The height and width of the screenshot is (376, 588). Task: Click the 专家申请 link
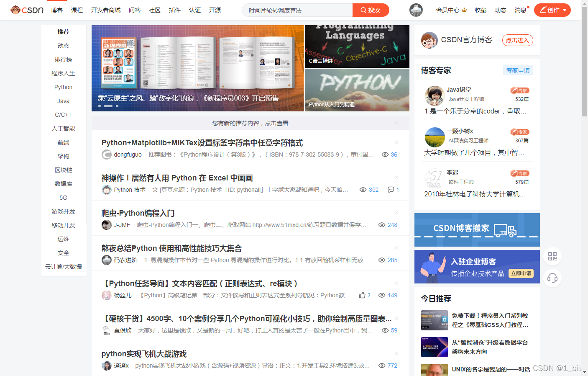518,70
